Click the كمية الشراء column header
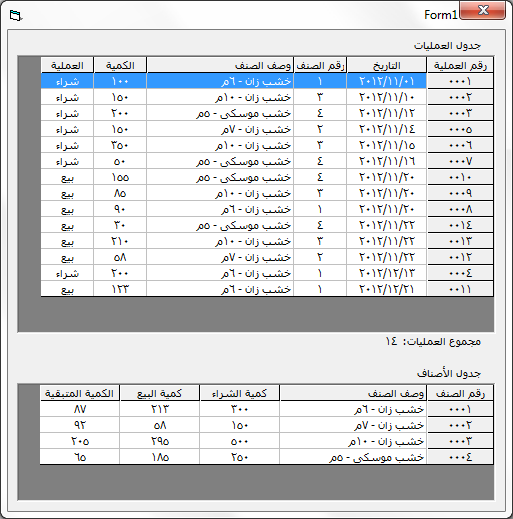 [x=239, y=393]
